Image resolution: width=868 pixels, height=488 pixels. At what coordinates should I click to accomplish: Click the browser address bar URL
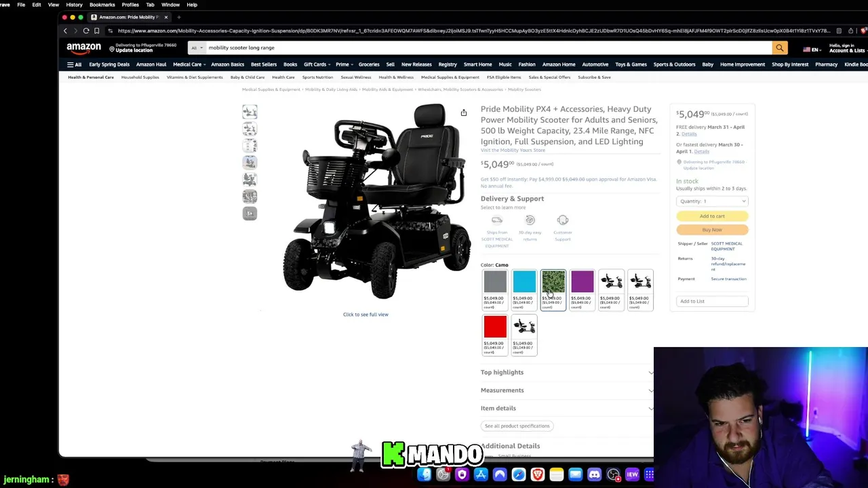coord(473,30)
